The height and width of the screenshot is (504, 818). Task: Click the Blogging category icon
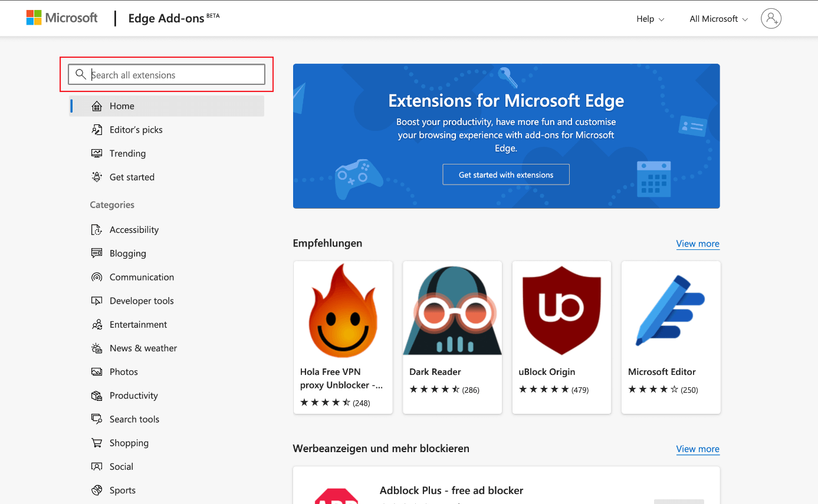(97, 253)
